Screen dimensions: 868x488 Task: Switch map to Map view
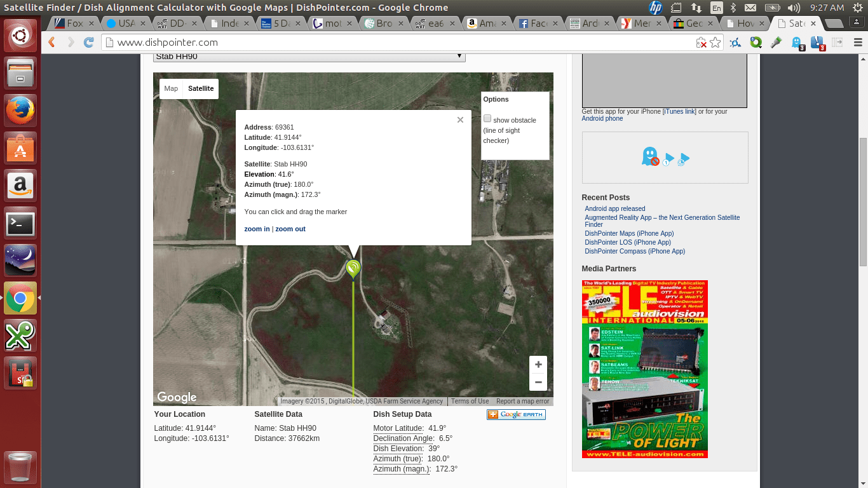tap(171, 88)
